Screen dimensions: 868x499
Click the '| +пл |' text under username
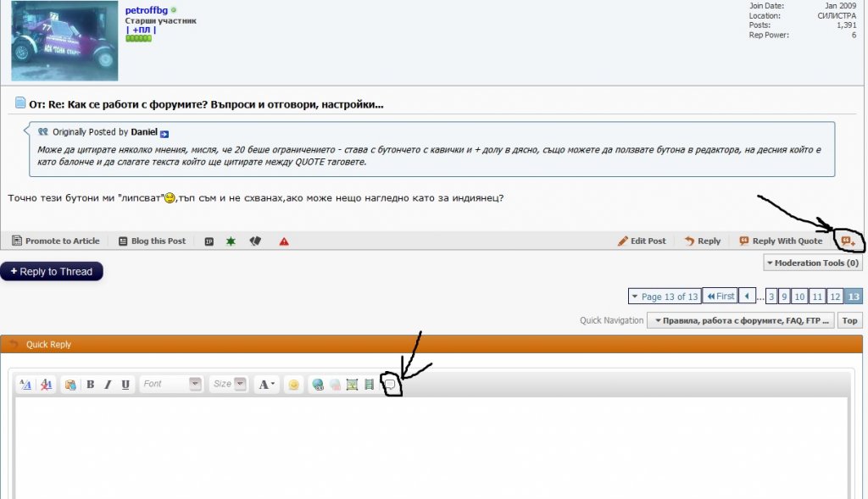click(x=142, y=30)
